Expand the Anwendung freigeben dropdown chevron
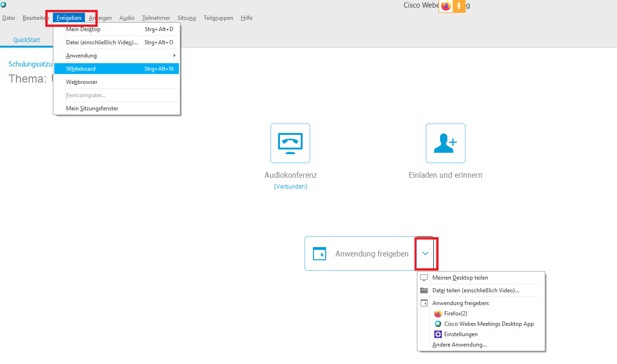617x364 pixels. click(425, 254)
